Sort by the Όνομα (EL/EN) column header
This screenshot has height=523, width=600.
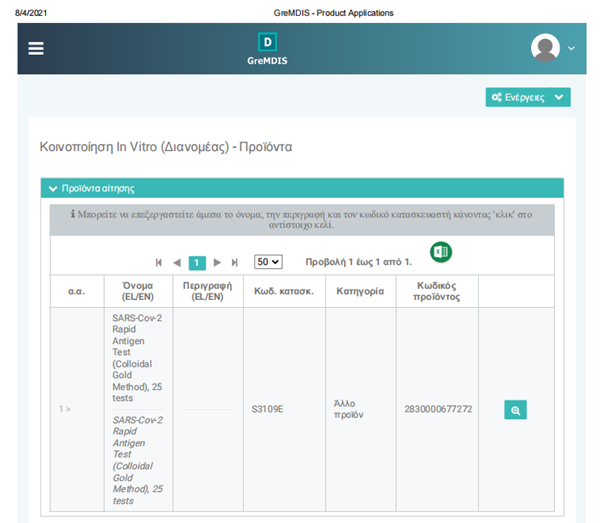click(138, 290)
